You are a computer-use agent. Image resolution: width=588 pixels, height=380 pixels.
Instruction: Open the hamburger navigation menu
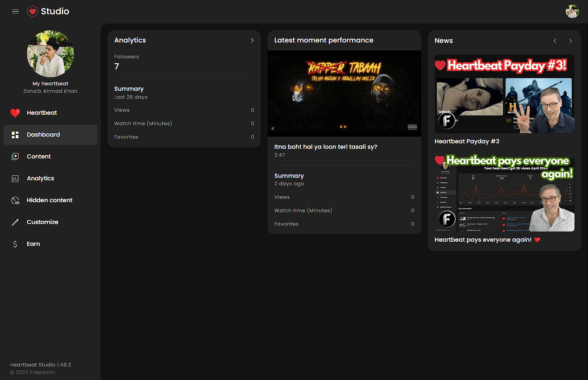[x=16, y=11]
